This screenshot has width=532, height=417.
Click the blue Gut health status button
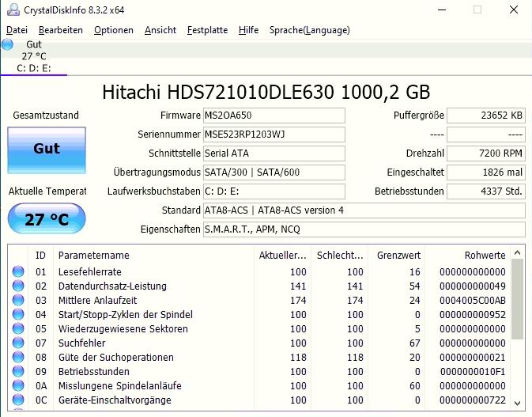click(x=47, y=150)
